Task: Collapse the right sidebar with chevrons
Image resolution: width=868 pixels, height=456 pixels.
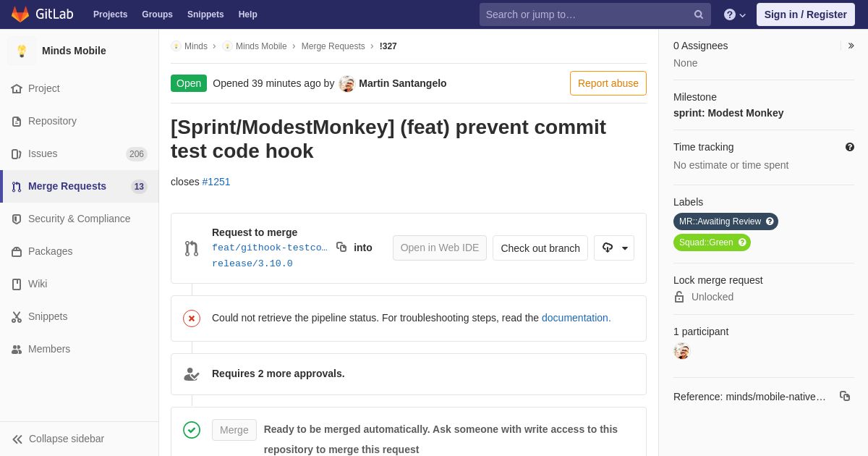Action: [x=851, y=46]
